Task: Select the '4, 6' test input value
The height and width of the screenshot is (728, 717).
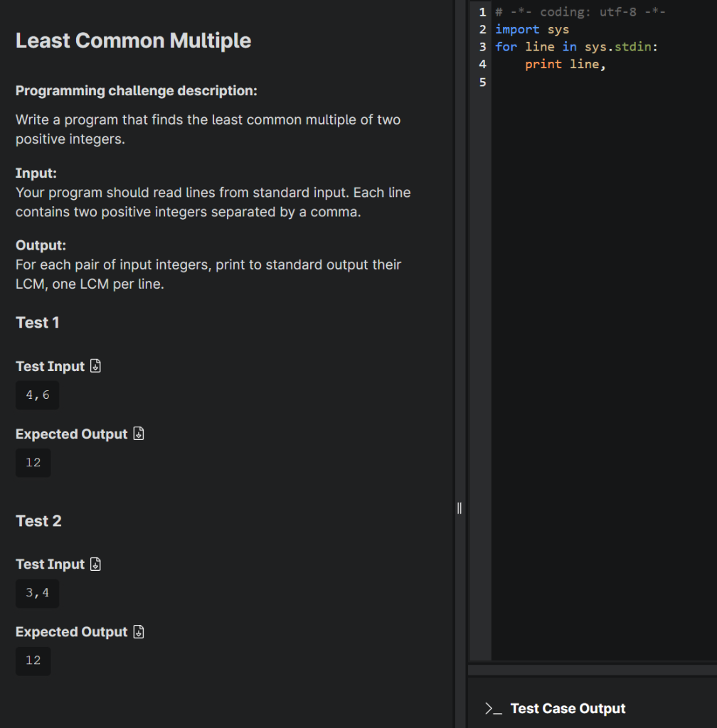Action: (x=37, y=395)
